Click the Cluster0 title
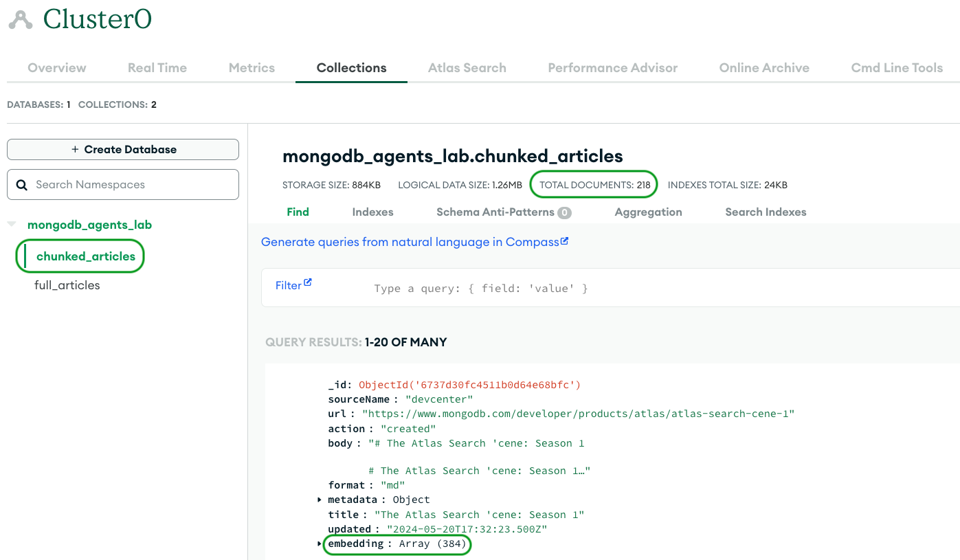960x560 pixels. click(98, 19)
